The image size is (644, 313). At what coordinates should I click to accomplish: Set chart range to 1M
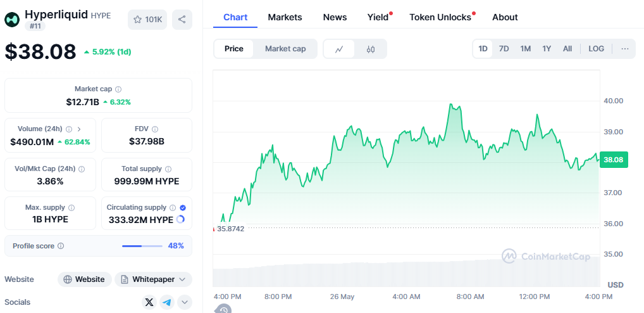coord(525,49)
